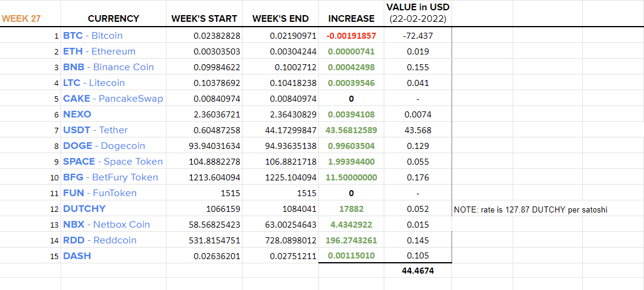Open the BFG - BetFury Token link

pos(111,177)
